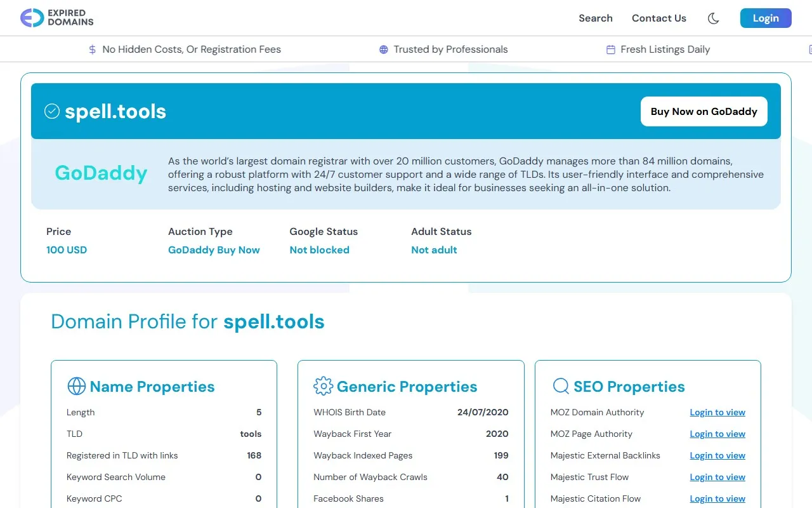This screenshot has height=508, width=812.
Task: Click the GoDaddy brand name
Action: (101, 173)
